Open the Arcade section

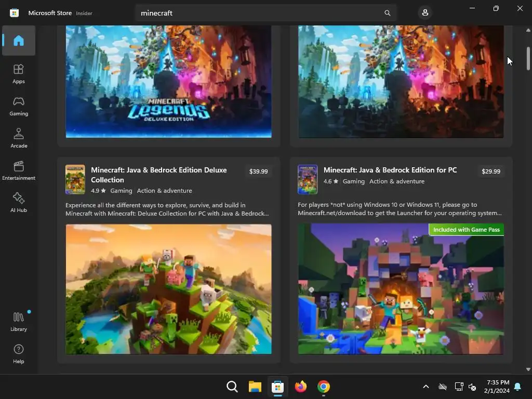[19, 138]
